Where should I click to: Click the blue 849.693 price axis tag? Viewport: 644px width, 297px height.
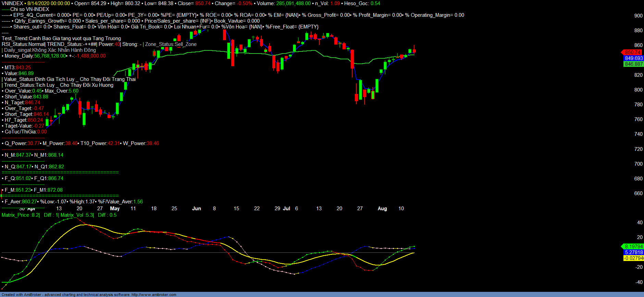[633, 58]
